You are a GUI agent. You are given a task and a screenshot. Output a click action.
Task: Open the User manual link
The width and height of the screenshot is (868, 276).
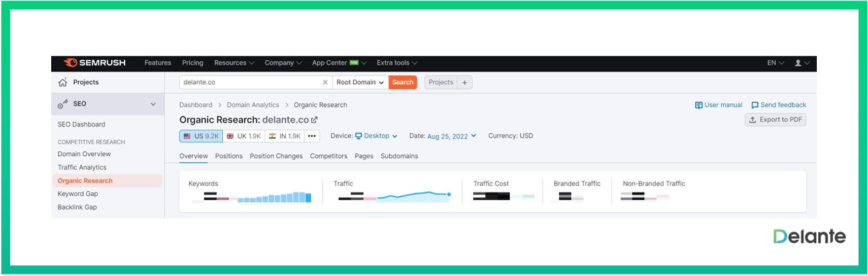[719, 105]
